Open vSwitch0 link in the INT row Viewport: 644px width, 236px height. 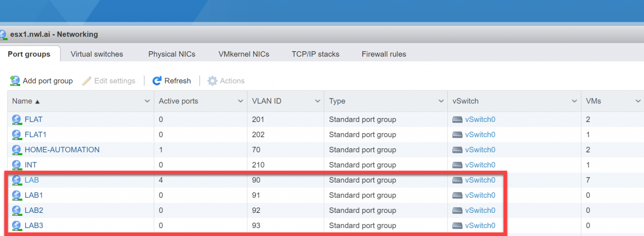click(x=480, y=165)
